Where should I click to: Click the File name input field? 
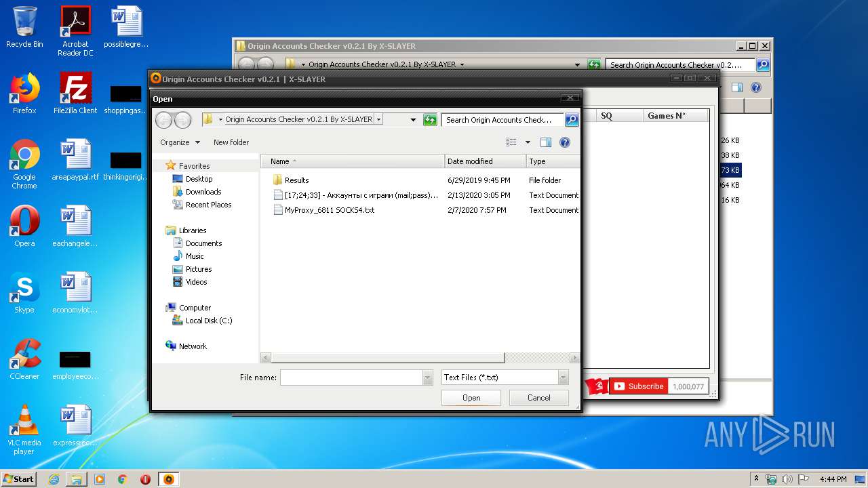[x=351, y=378]
